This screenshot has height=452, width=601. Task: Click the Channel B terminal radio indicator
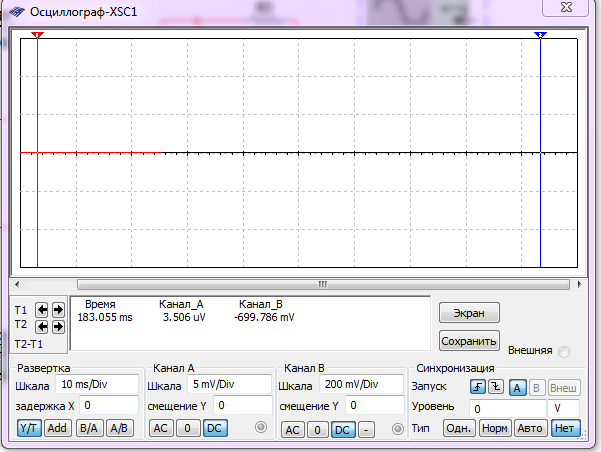(x=398, y=429)
